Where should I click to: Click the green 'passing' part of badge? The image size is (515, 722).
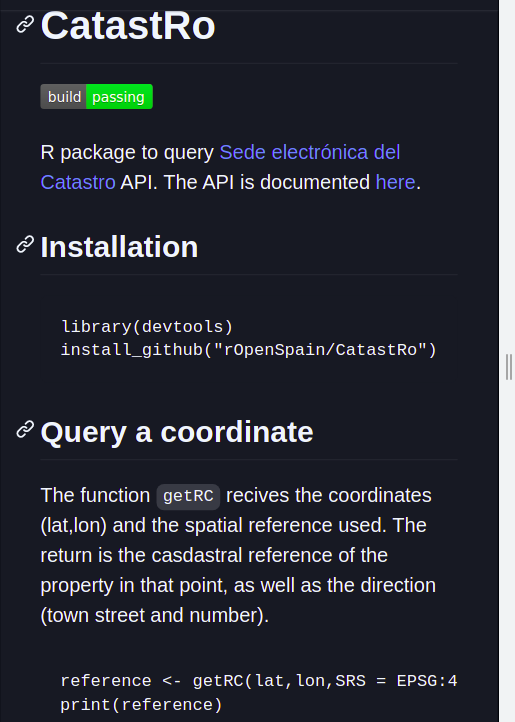119,97
